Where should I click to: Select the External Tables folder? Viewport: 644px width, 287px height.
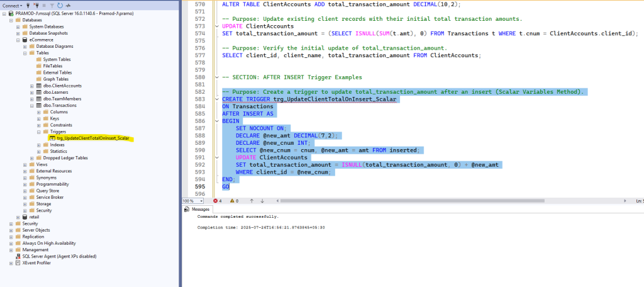tap(57, 73)
